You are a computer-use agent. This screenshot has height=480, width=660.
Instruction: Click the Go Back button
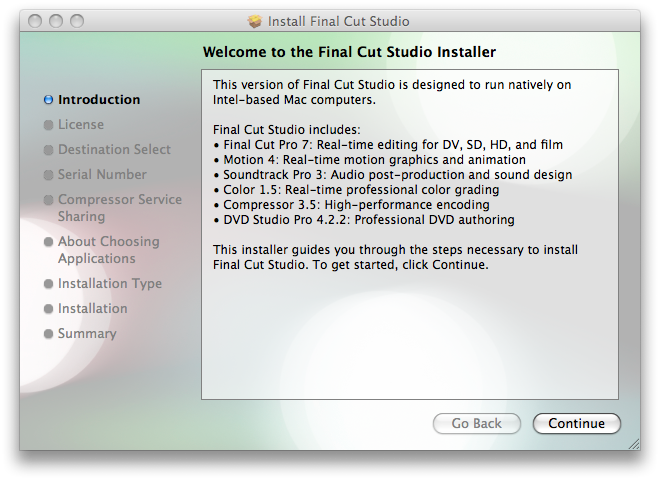point(476,423)
